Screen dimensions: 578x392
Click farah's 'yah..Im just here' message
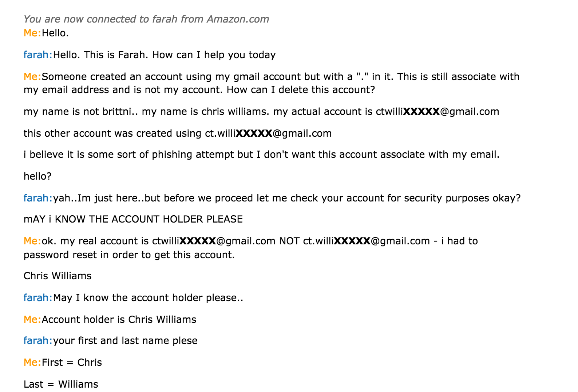287,198
